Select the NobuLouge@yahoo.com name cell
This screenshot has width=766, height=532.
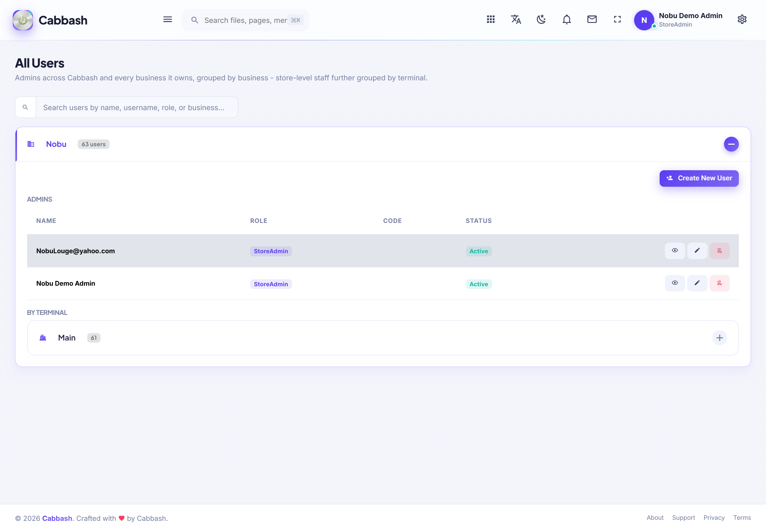(76, 251)
